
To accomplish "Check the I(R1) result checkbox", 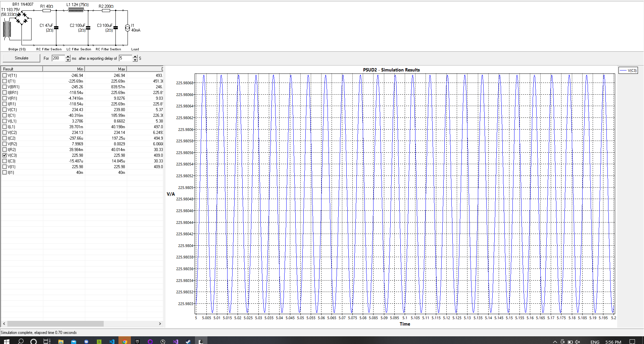I will pos(5,104).
